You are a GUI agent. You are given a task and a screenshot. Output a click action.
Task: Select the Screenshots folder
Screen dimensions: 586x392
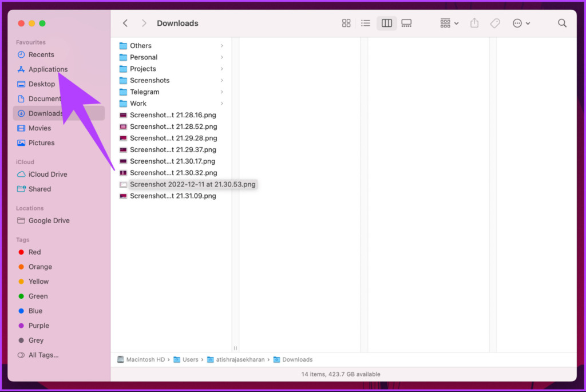click(172, 80)
